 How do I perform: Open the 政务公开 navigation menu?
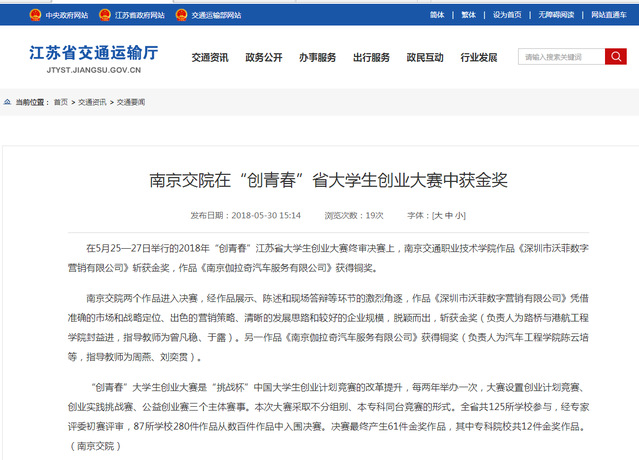[x=264, y=58]
